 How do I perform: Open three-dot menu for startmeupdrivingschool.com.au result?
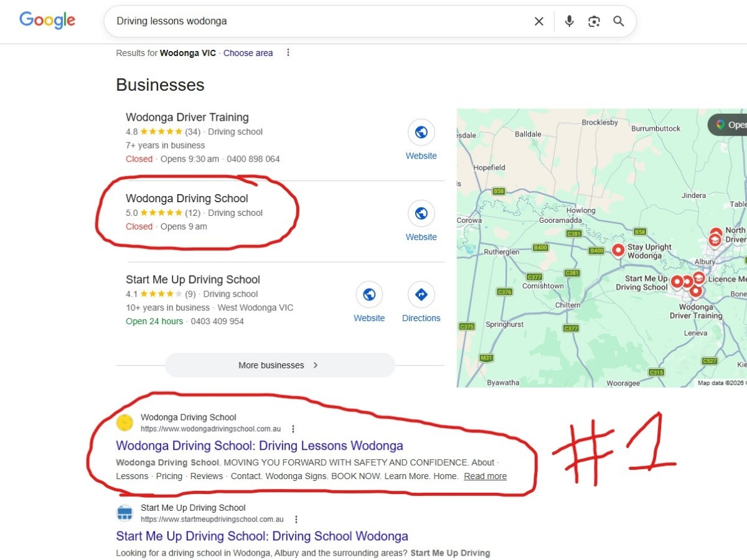click(296, 519)
